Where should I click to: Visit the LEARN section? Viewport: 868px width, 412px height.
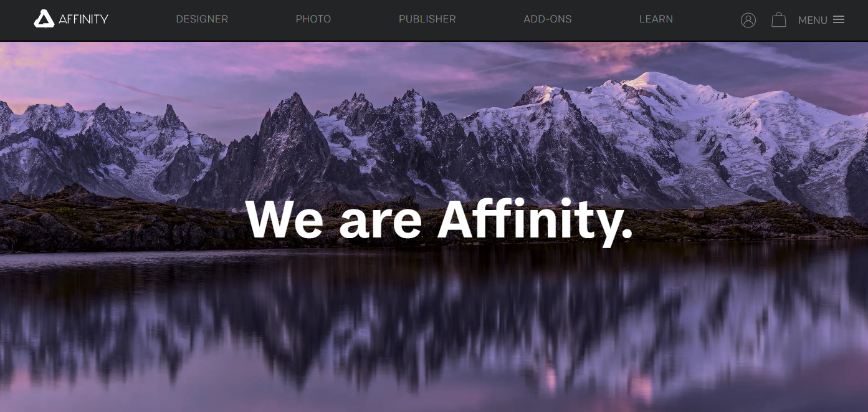click(656, 19)
